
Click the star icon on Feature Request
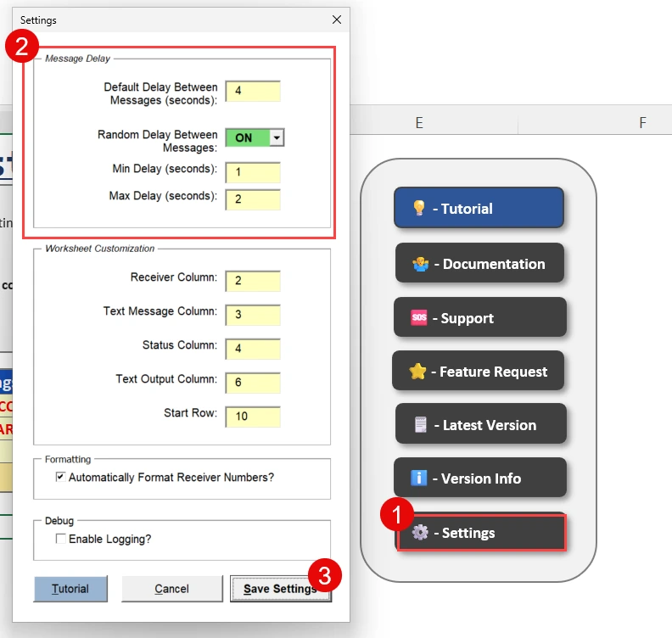pos(417,371)
